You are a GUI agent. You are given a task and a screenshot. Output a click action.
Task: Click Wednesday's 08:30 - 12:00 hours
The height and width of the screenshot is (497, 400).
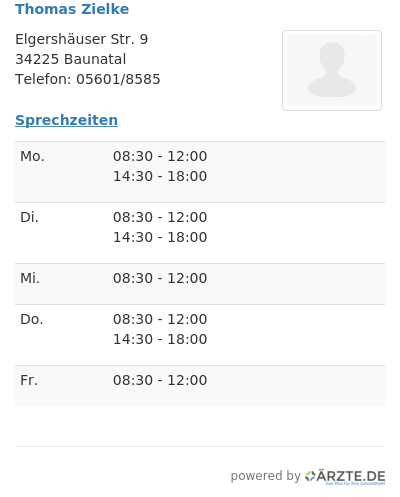[x=160, y=278]
